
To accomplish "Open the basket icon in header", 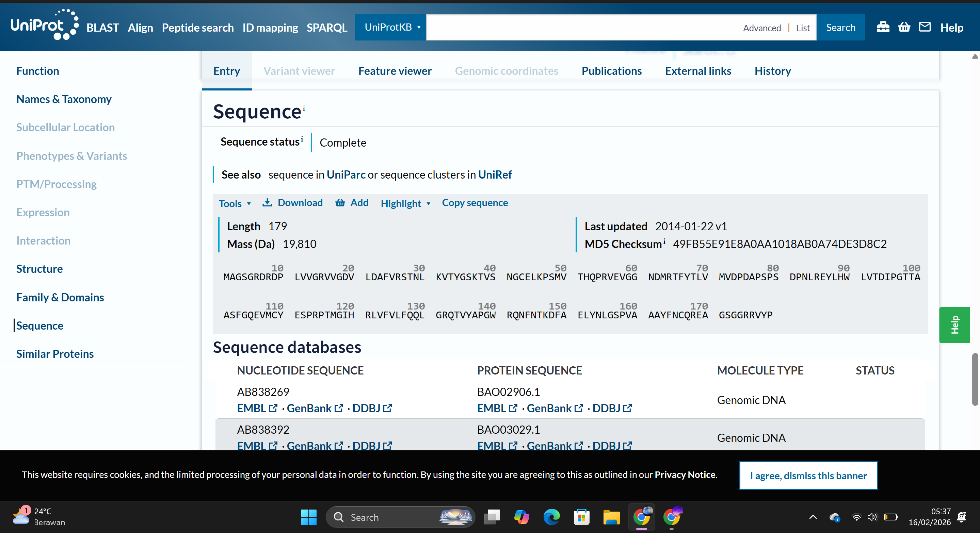I will tap(904, 27).
